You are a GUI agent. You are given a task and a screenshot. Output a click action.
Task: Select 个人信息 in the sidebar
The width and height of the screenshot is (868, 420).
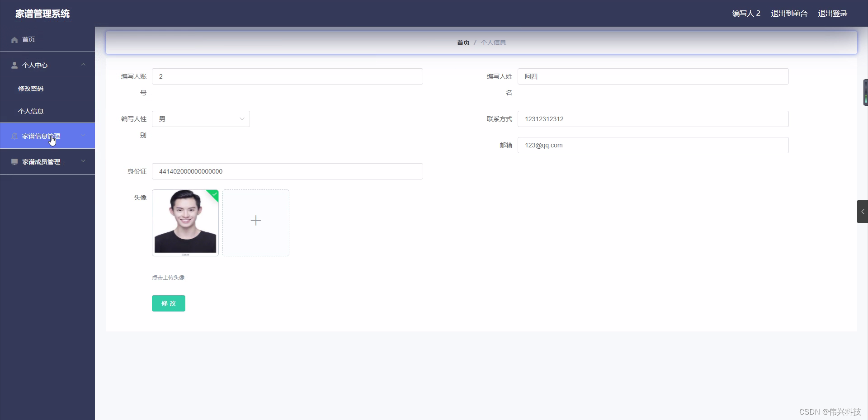(31, 111)
